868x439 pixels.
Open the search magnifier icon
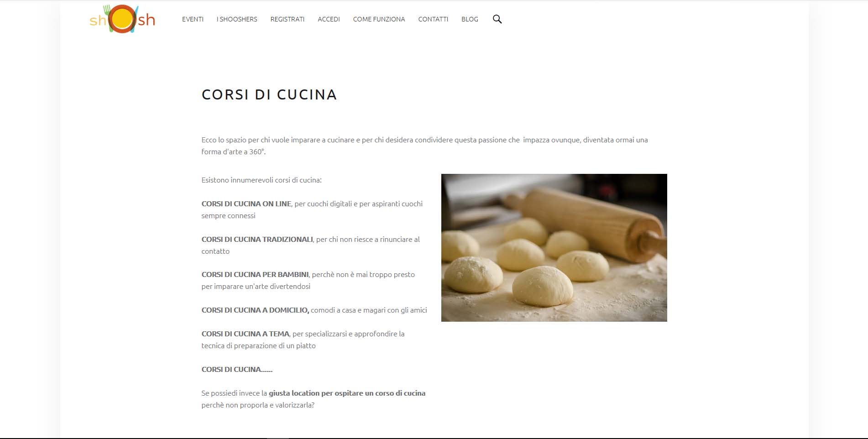point(497,19)
